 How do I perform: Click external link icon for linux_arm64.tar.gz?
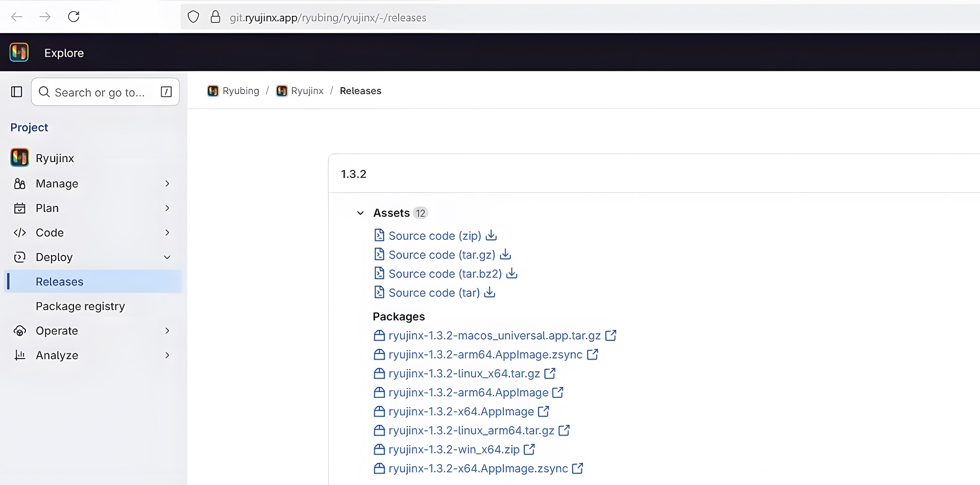564,430
